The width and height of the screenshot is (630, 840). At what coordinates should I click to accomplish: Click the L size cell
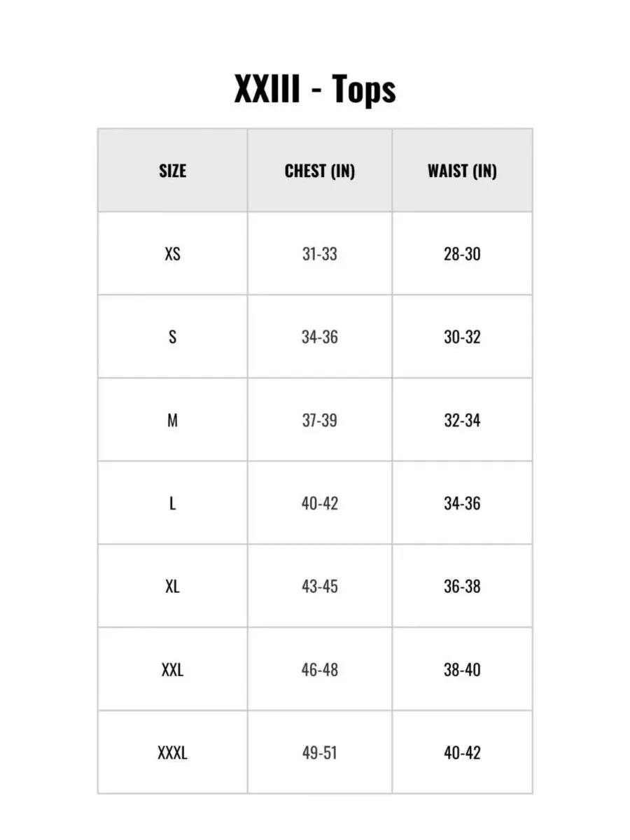click(173, 503)
